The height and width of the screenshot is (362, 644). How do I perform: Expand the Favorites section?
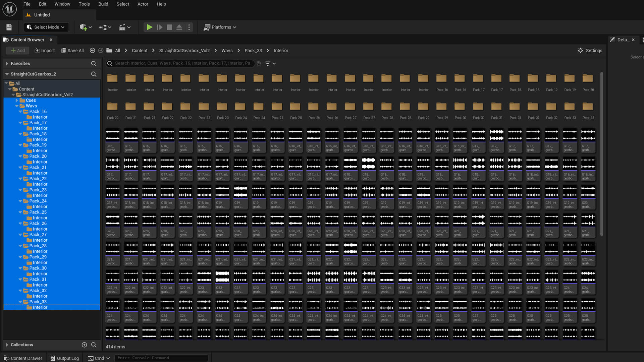(x=7, y=63)
